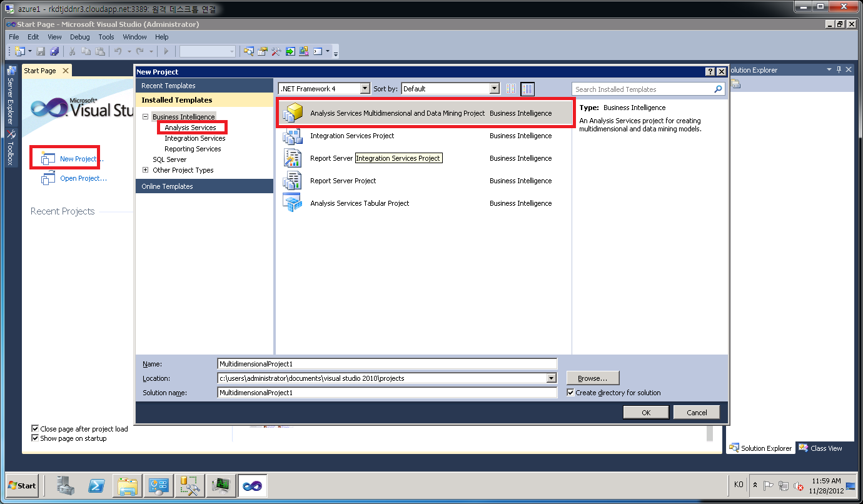863x504 pixels.
Task: Open Solution Explorer from the toolbar icon
Action: pyautogui.click(x=249, y=51)
